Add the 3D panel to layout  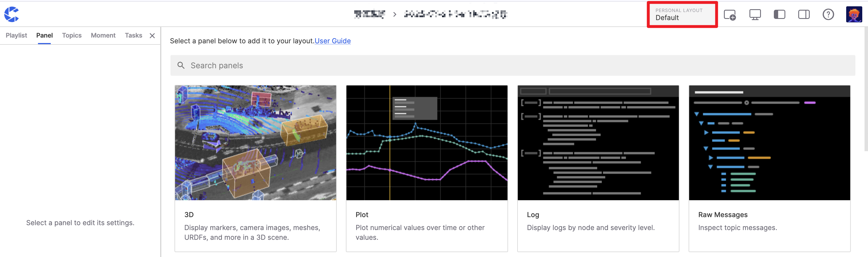[255, 168]
